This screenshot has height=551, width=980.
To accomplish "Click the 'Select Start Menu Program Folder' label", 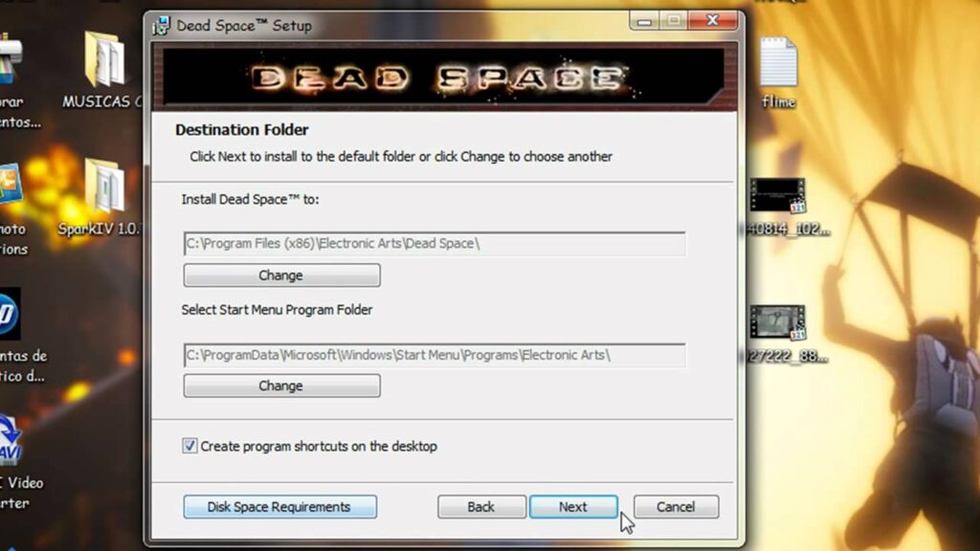I will pyautogui.click(x=277, y=310).
